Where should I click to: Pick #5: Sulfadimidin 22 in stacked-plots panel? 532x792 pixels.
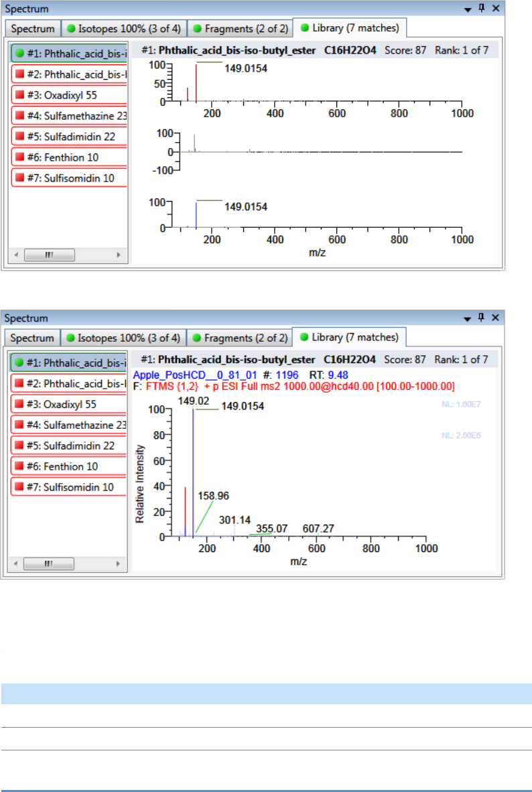[x=69, y=137]
